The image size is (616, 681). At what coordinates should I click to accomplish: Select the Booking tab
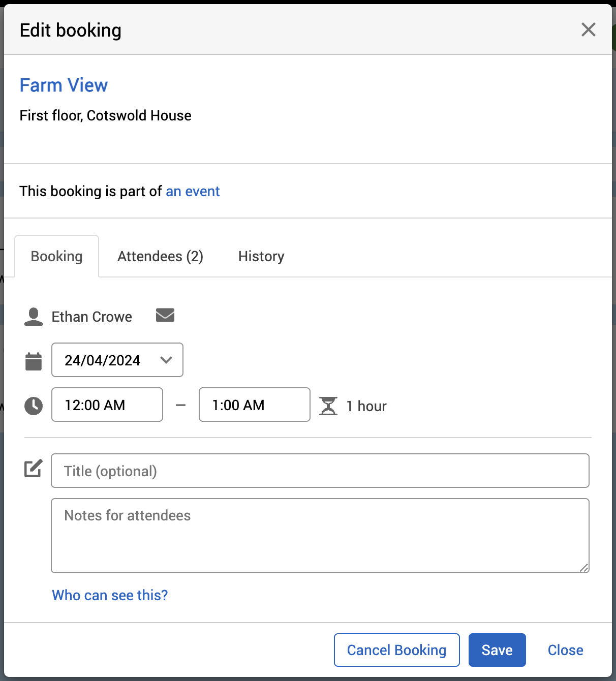(57, 257)
